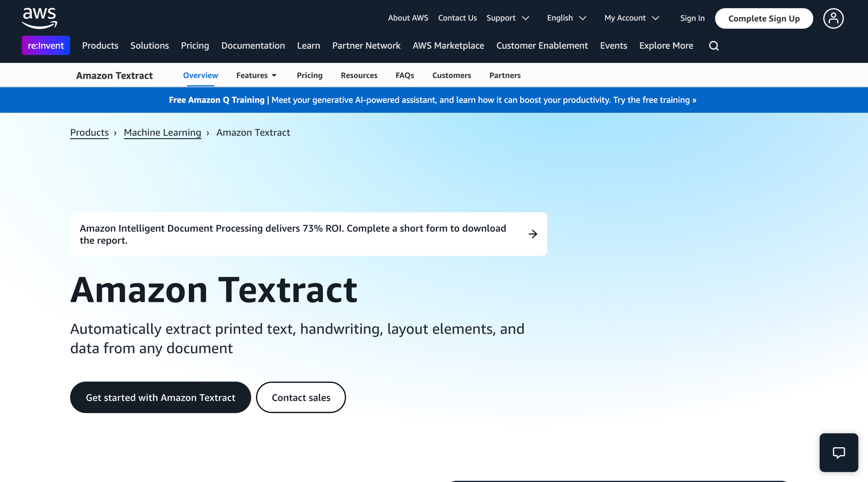Select the Partners tab

[x=505, y=75]
